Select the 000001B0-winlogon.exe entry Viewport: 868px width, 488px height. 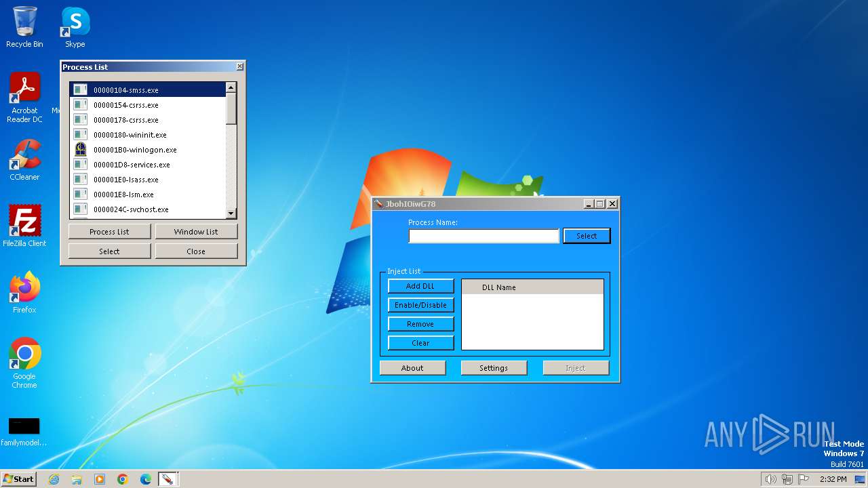tap(148, 149)
